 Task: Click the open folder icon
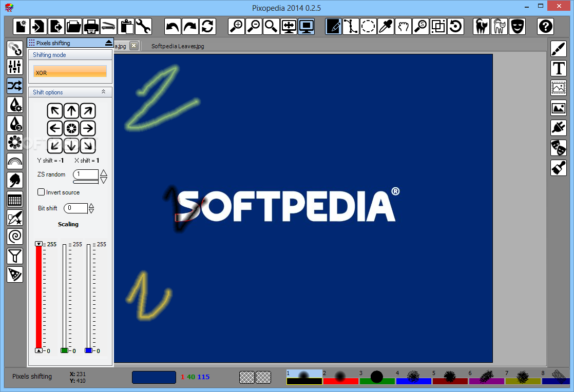[x=74, y=26]
